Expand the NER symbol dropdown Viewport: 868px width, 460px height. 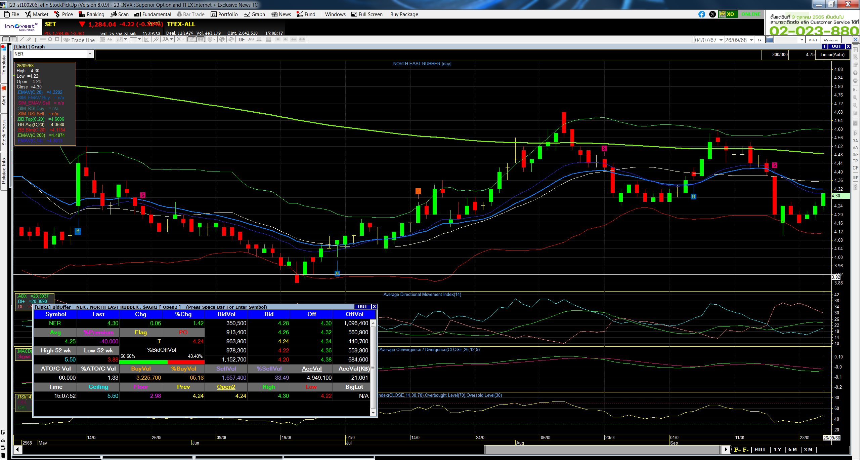90,54
